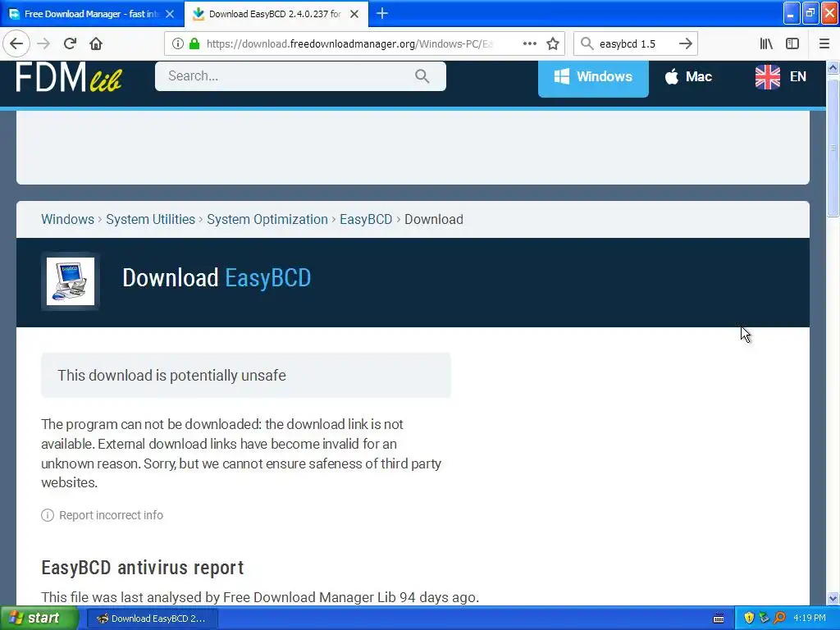Screen dimensions: 840x630
Task: Open the Windows start menu
Action: 39,619
